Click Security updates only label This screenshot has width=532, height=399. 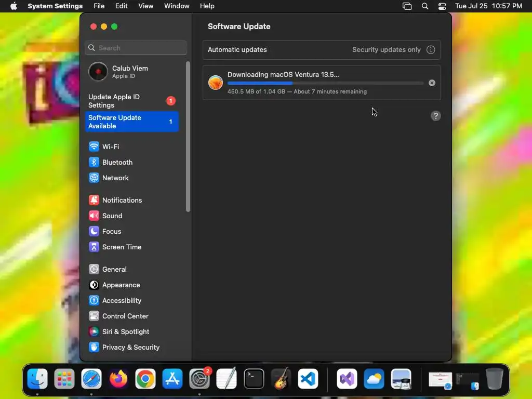coord(386,49)
